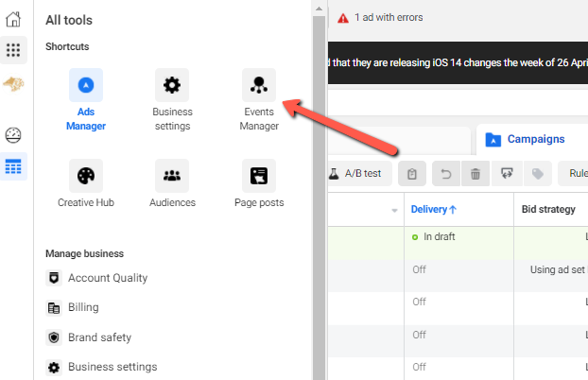This screenshot has width=588, height=380.
Task: Open Business settings list item
Action: 101,367
